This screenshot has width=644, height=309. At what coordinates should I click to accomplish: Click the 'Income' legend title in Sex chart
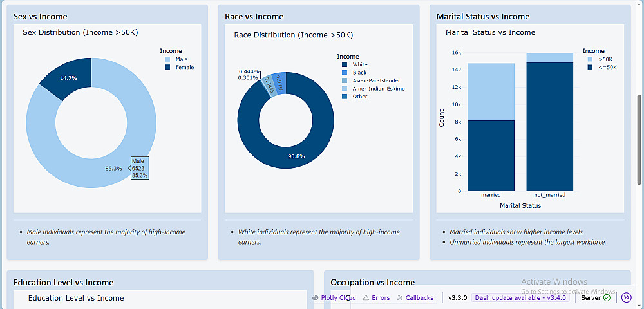pyautogui.click(x=171, y=51)
